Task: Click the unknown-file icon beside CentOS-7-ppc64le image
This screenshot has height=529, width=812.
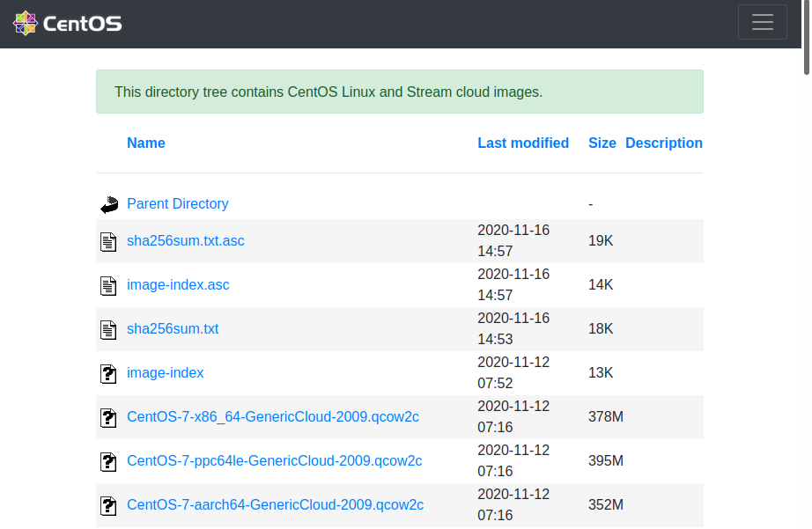Action: click(108, 462)
